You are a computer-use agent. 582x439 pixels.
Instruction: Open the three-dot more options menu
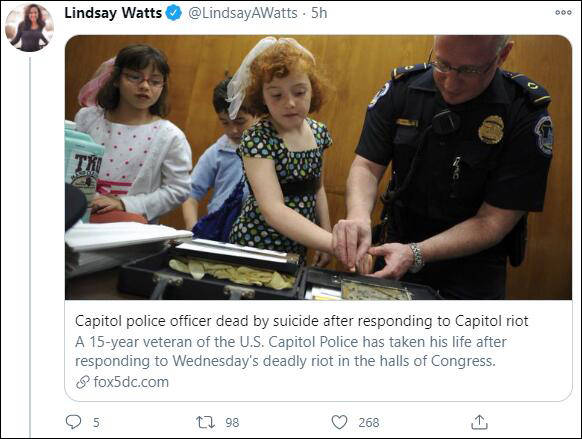[x=563, y=13]
